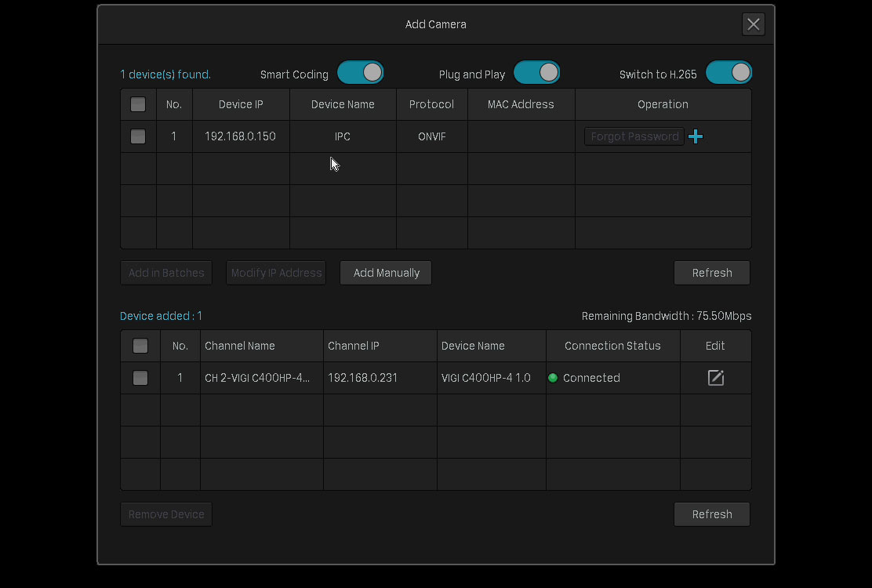Viewport: 872px width, 588px height.
Task: Click Modify IP Address button
Action: click(276, 273)
